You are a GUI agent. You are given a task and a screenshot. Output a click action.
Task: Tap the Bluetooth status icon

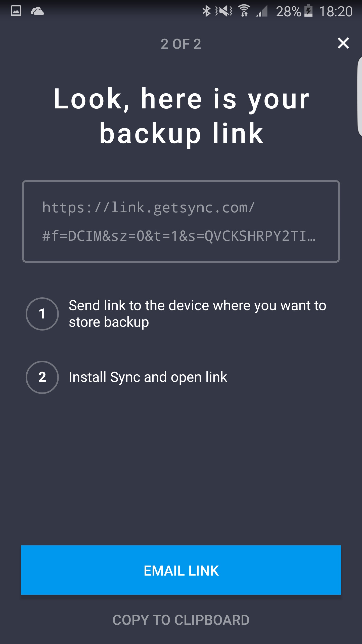(206, 11)
